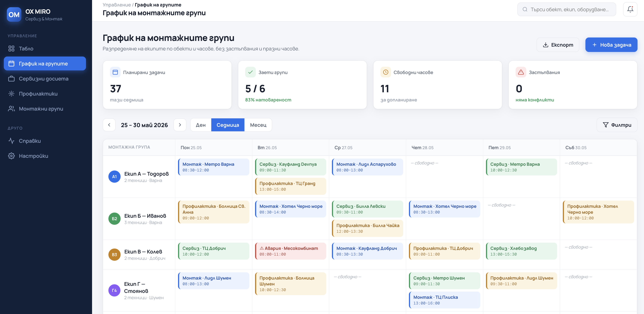Open task Монтаж · Лидл Шумен

(x=214, y=281)
